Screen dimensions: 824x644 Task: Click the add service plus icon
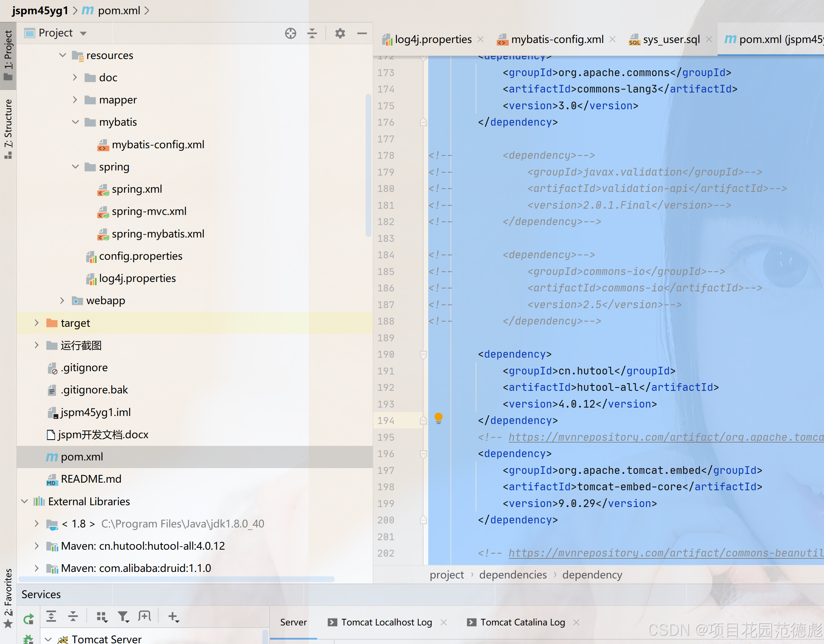pos(173,617)
